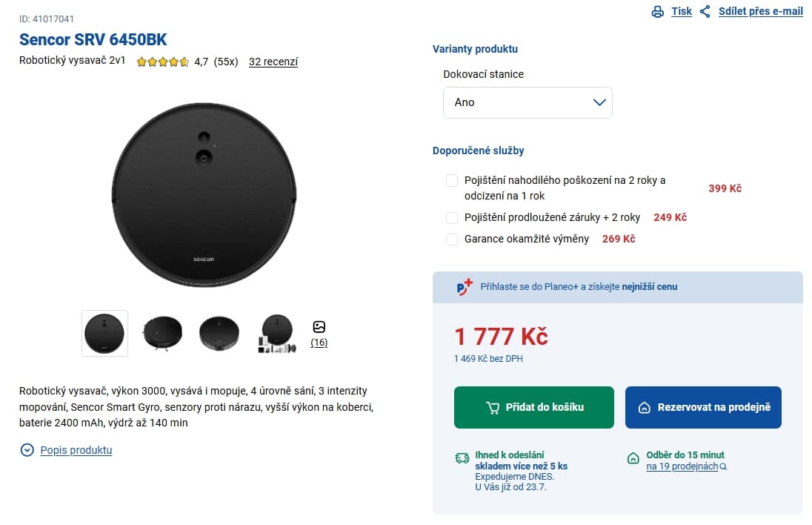Click the magnifier icon next to na 19 prodejnách
The width and height of the screenshot is (812, 525).
723,466
